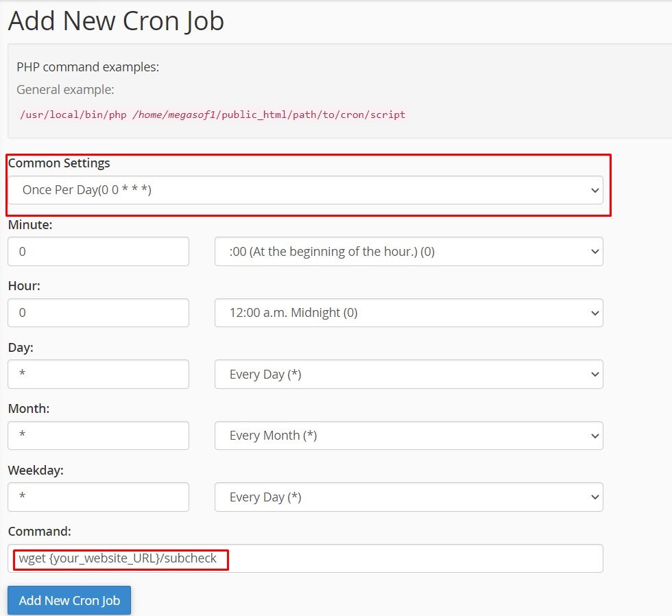Expand the Day dropdown menu

[x=409, y=374]
